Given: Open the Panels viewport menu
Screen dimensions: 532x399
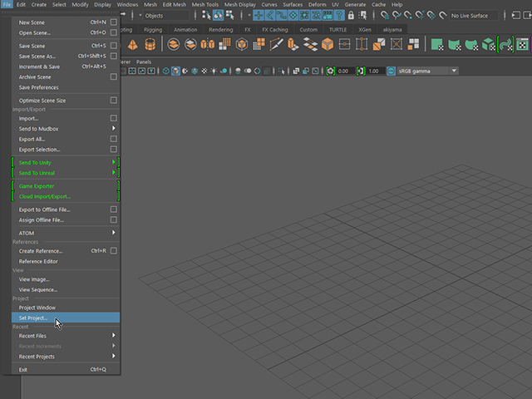Looking at the screenshot, I should [144, 62].
